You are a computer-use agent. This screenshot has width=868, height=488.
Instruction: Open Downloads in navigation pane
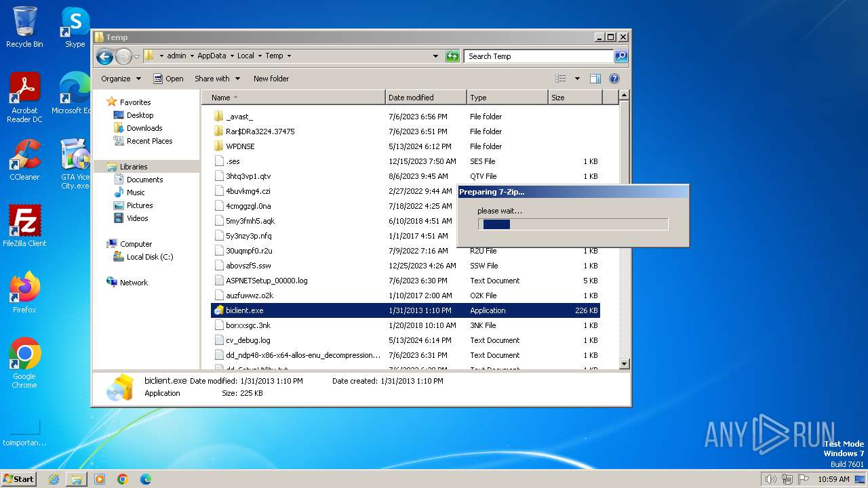144,128
